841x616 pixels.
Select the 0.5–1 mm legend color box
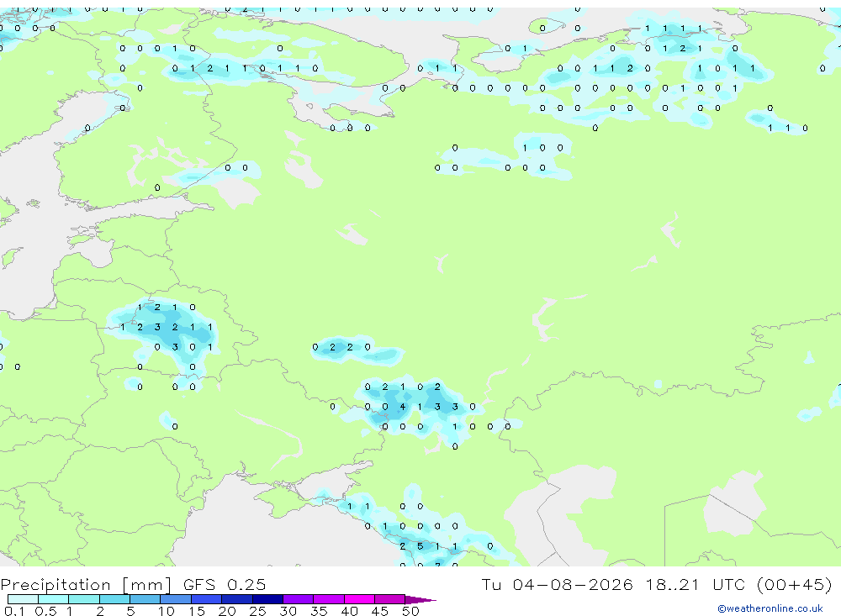click(54, 599)
